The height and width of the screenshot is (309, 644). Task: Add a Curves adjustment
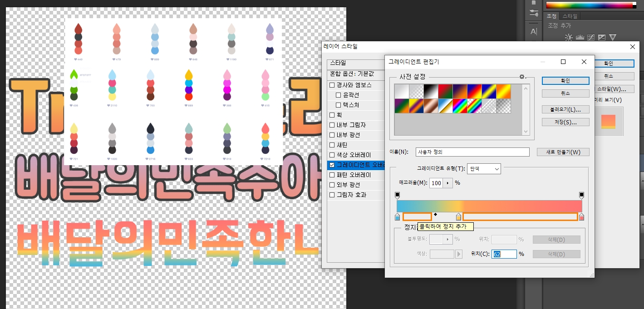[x=591, y=37]
